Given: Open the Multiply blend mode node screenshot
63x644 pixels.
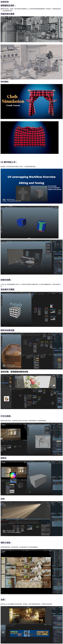Looking at the screenshot, I should click(32, 309).
